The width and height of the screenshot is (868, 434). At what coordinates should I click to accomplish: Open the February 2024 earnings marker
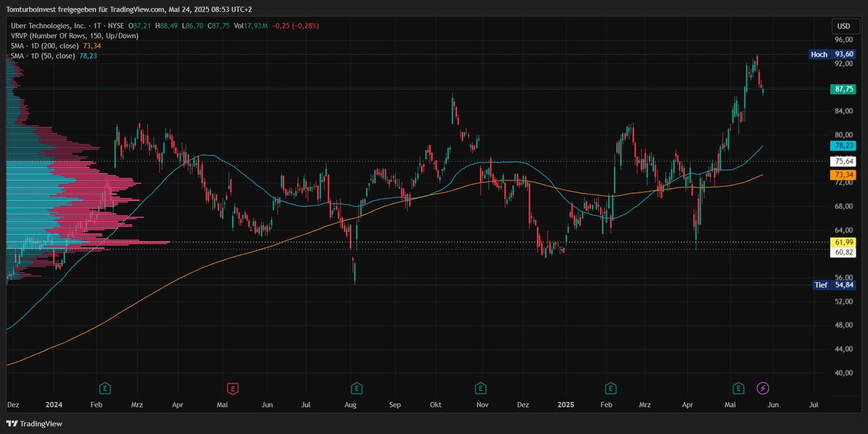point(105,389)
